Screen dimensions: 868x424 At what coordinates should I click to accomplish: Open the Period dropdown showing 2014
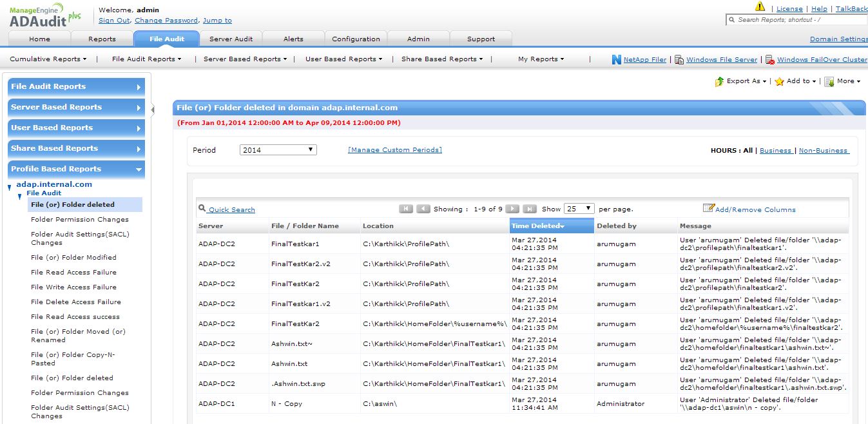click(x=278, y=149)
